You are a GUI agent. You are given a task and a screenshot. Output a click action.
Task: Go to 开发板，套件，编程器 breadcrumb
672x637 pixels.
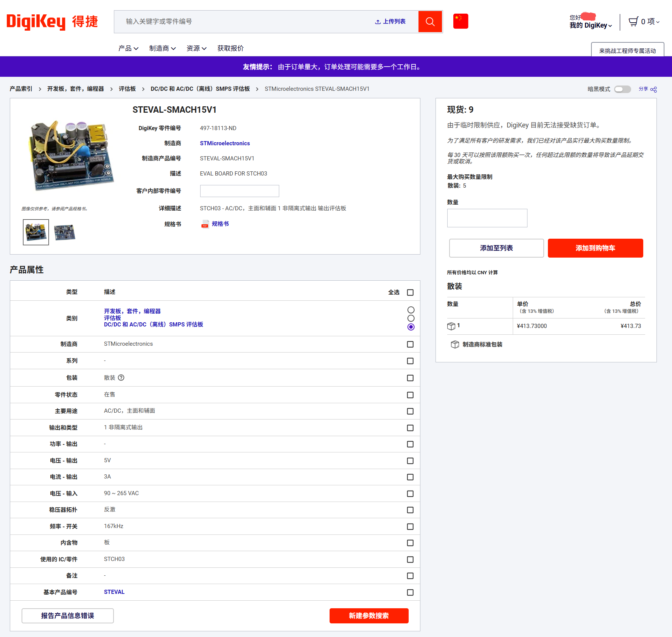[76, 89]
